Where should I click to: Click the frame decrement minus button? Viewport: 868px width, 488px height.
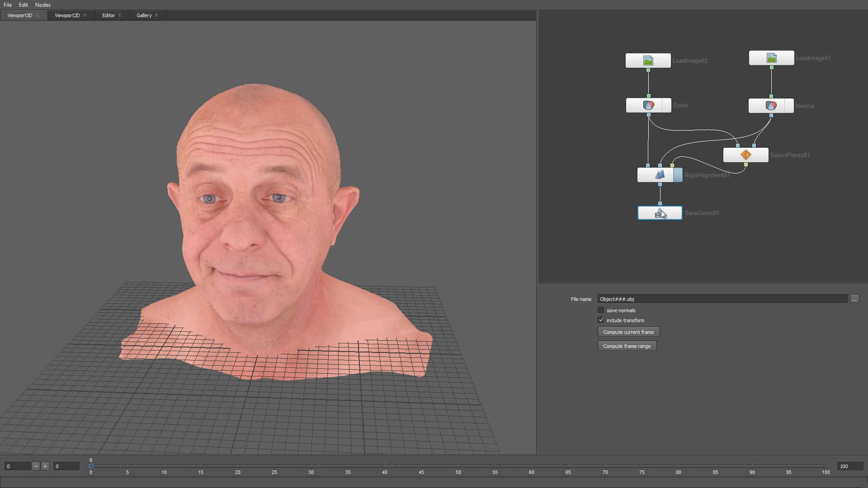[35, 466]
